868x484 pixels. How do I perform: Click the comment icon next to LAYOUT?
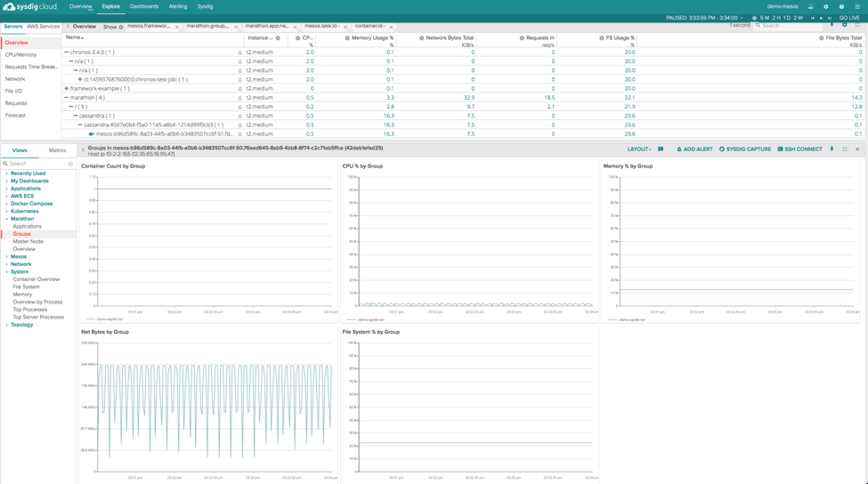click(661, 149)
